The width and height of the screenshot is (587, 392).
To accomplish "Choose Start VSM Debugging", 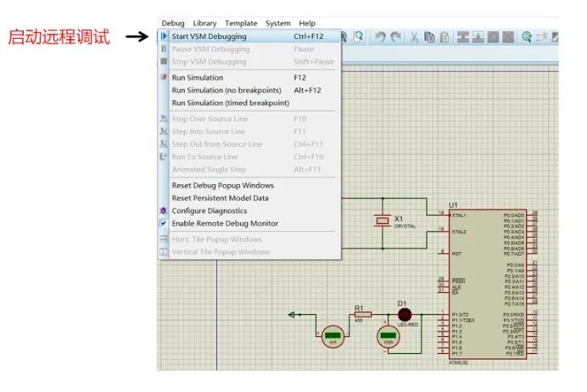I will (249, 36).
